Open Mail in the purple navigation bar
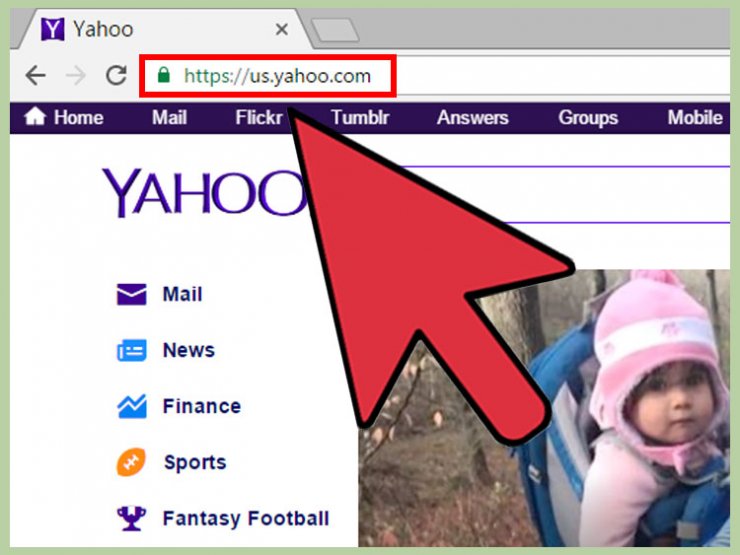Image resolution: width=740 pixels, height=555 pixels. [169, 118]
